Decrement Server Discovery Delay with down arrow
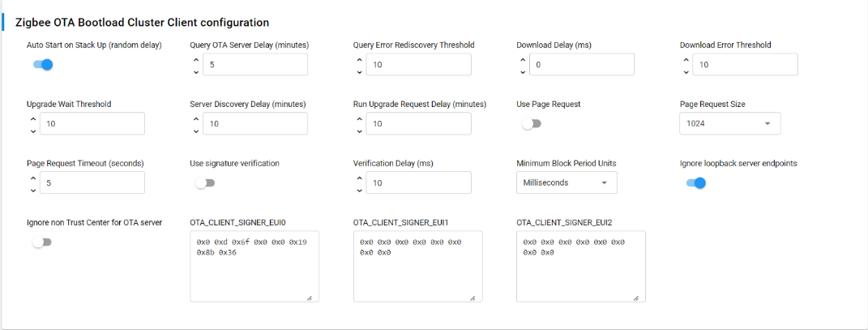Image resolution: width=868 pixels, height=330 pixels. tap(196, 131)
